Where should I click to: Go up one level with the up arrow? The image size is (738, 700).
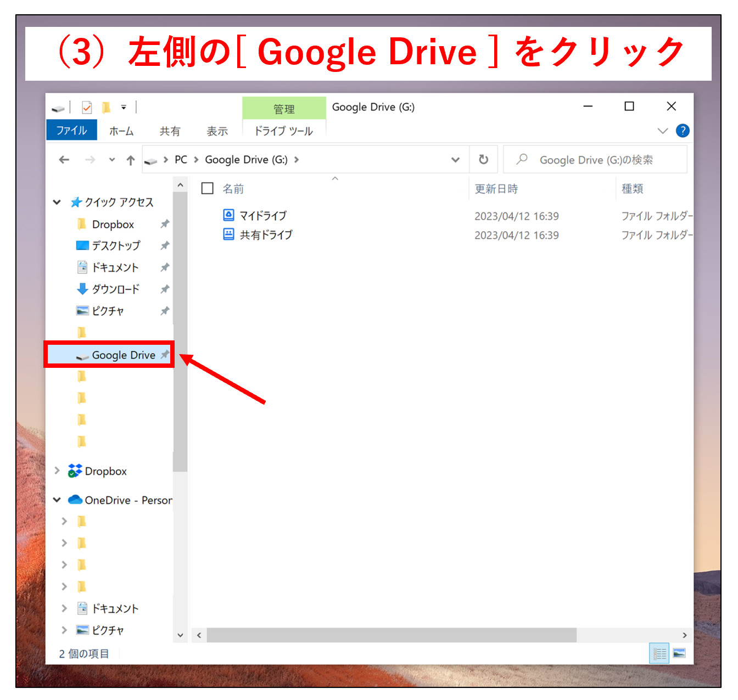[x=130, y=160]
